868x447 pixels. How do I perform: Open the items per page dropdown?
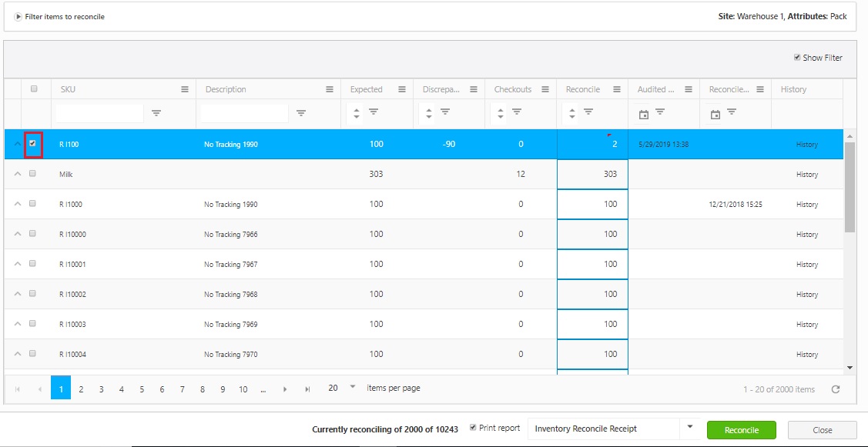353,387
